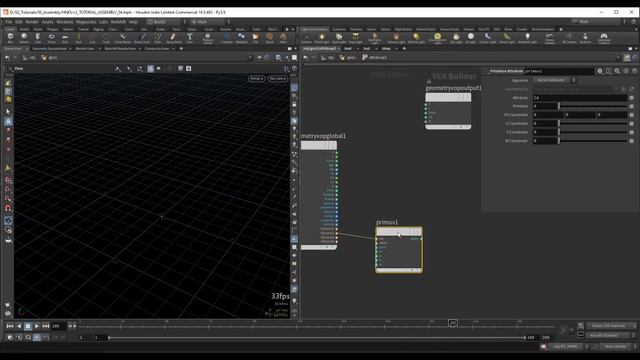This screenshot has height=360, width=640.
Task: Click the Primitive value field
Action: pos(545,106)
